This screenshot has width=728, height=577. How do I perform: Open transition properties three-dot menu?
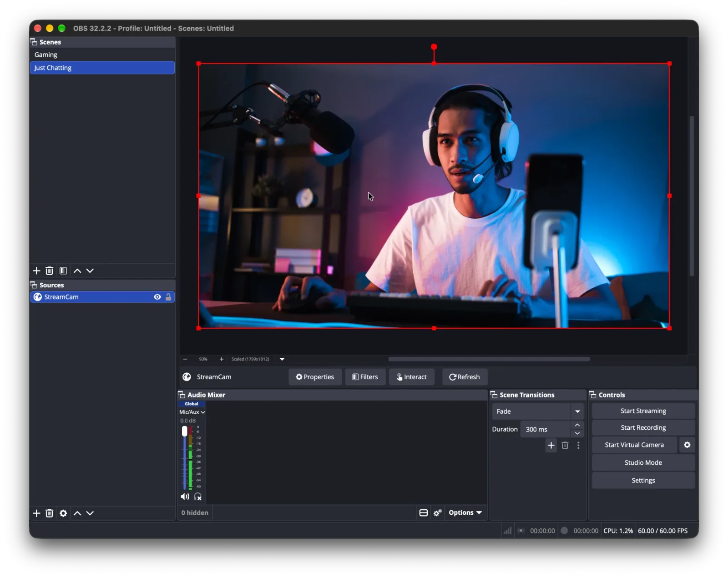(578, 446)
